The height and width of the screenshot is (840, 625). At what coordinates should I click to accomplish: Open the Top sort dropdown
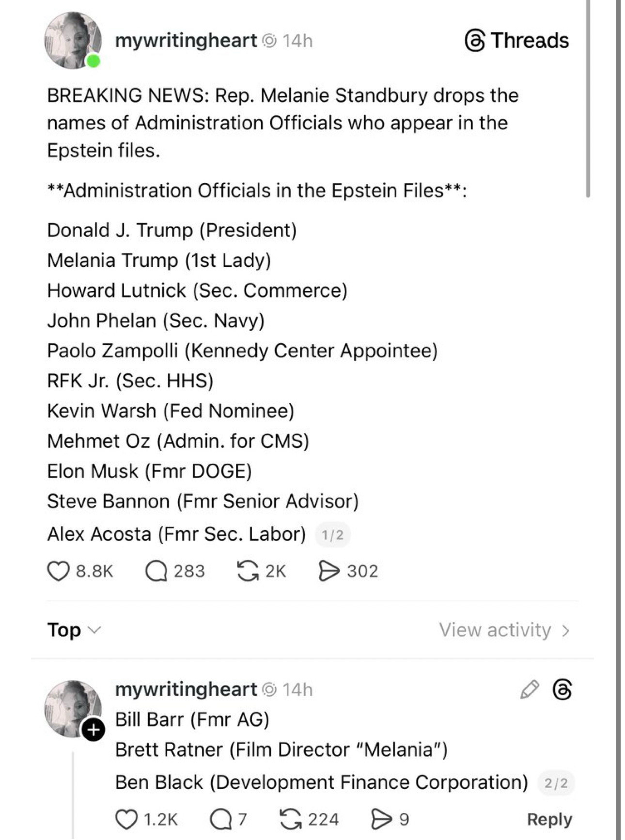74,630
